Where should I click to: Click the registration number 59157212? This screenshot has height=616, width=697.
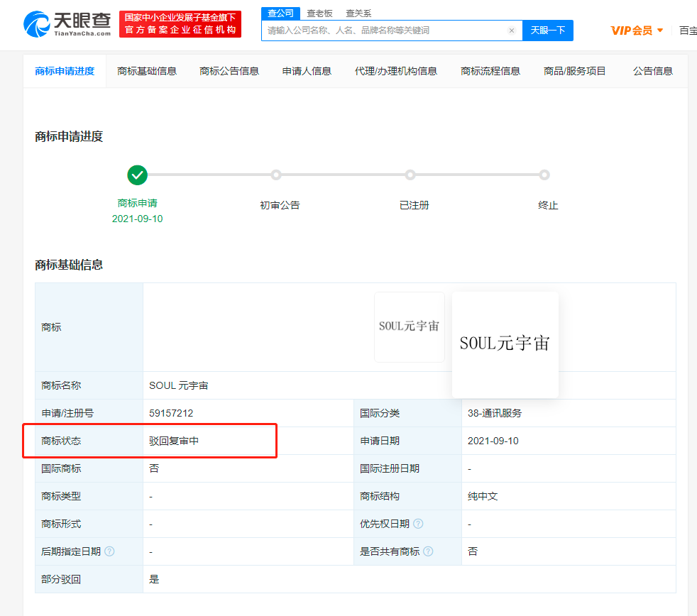(171, 413)
